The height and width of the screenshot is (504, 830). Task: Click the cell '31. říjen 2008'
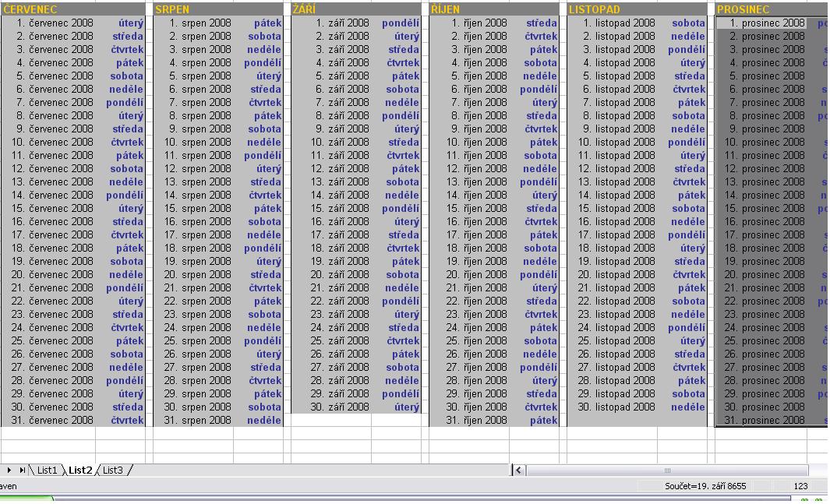(x=469, y=421)
